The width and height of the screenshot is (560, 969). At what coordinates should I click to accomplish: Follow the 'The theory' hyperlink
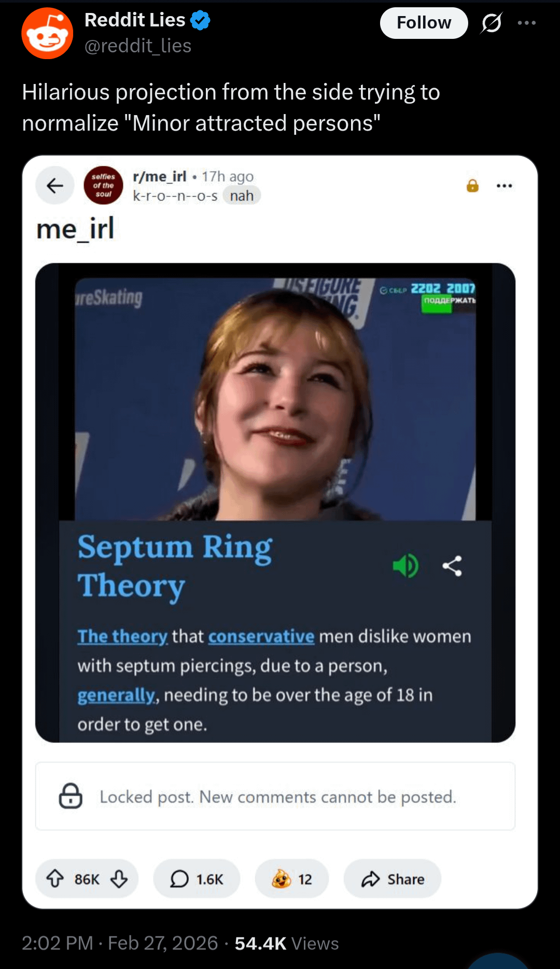point(122,636)
